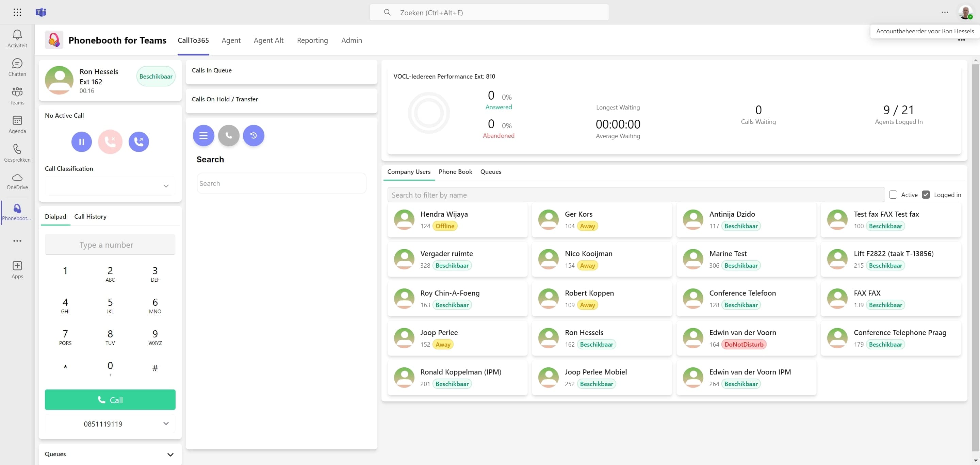Open the Admin tab
Screen dimensions: 980x465
tap(352, 40)
